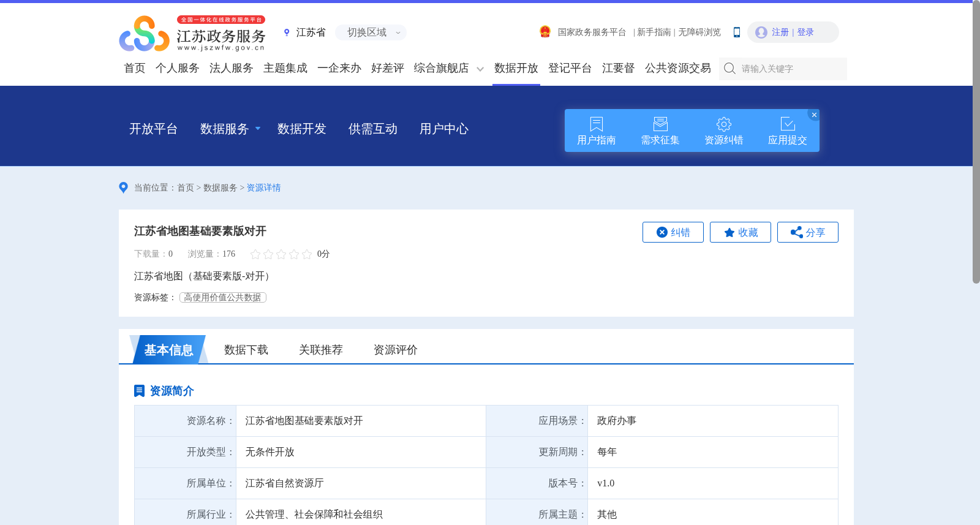Viewport: 980px width, 525px height.
Task: Click the 注册 register link
Action: (x=780, y=32)
